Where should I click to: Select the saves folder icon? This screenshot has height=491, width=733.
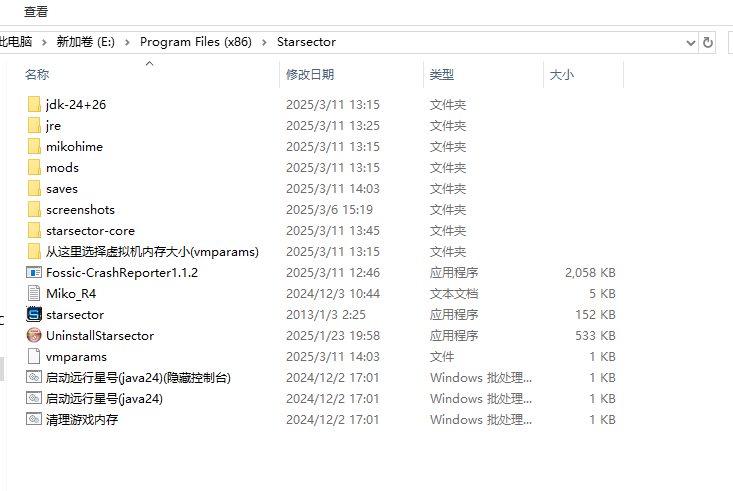(34, 188)
